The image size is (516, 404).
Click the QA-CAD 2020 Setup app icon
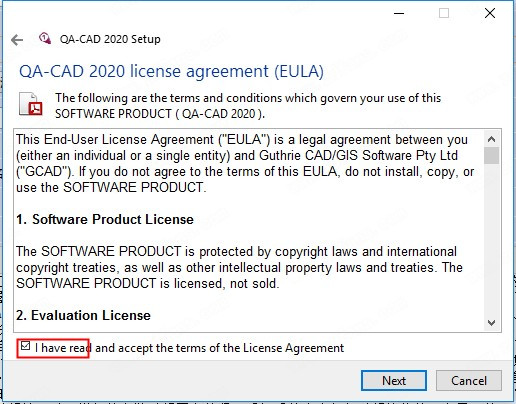click(x=45, y=38)
